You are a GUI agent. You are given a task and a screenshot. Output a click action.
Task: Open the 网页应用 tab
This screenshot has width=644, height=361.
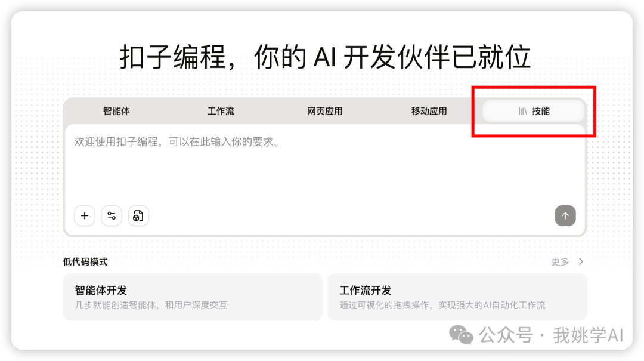pyautogui.click(x=325, y=111)
